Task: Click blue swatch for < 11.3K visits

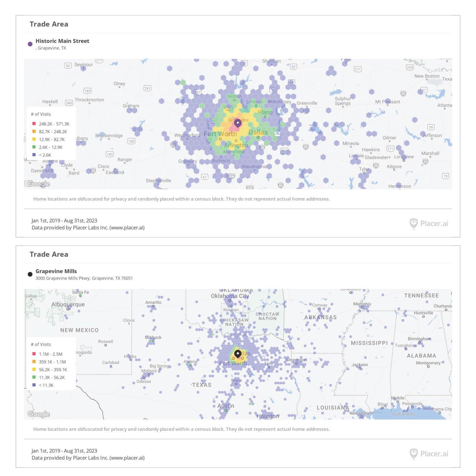Action: 34,385
